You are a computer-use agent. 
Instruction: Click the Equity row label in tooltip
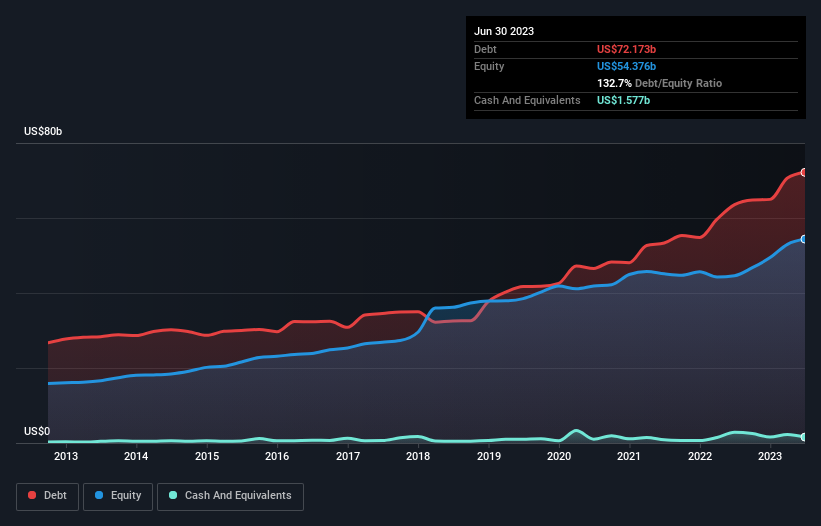(489, 66)
